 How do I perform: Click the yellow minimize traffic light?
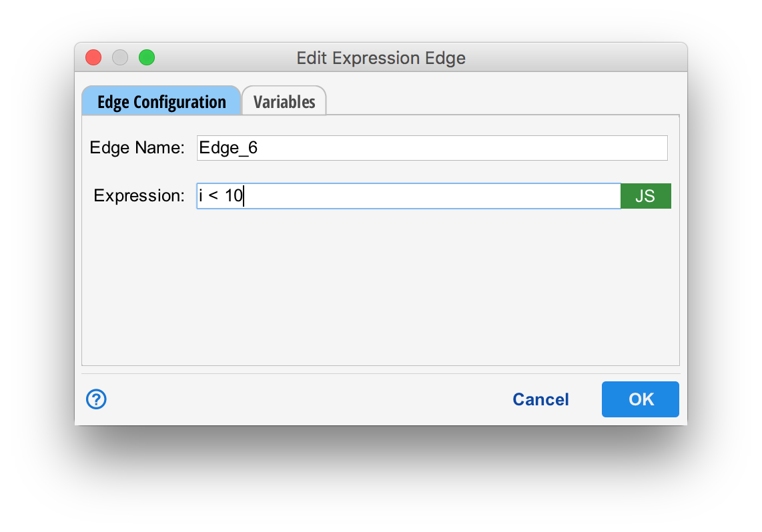(x=119, y=57)
